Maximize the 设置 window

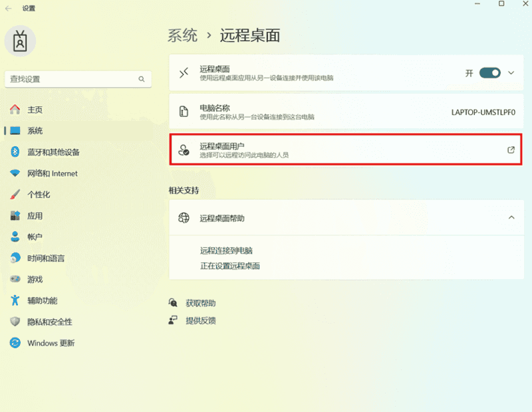click(501, 3)
